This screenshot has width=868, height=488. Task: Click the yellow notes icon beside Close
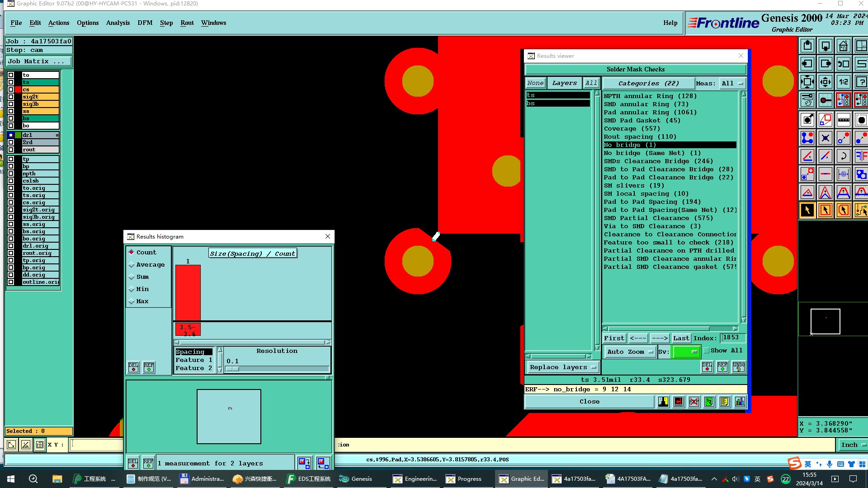pyautogui.click(x=724, y=402)
